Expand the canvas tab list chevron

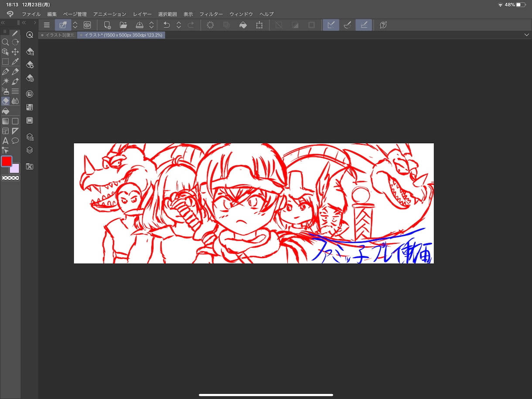point(526,35)
